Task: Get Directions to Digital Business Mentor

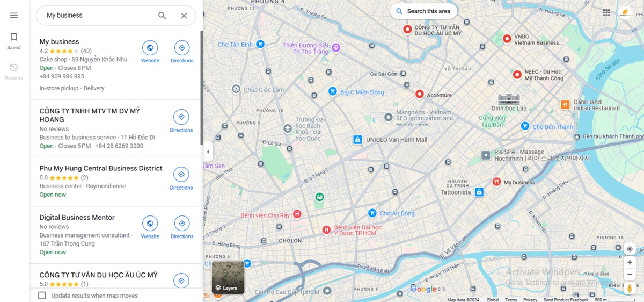Action: [182, 228]
